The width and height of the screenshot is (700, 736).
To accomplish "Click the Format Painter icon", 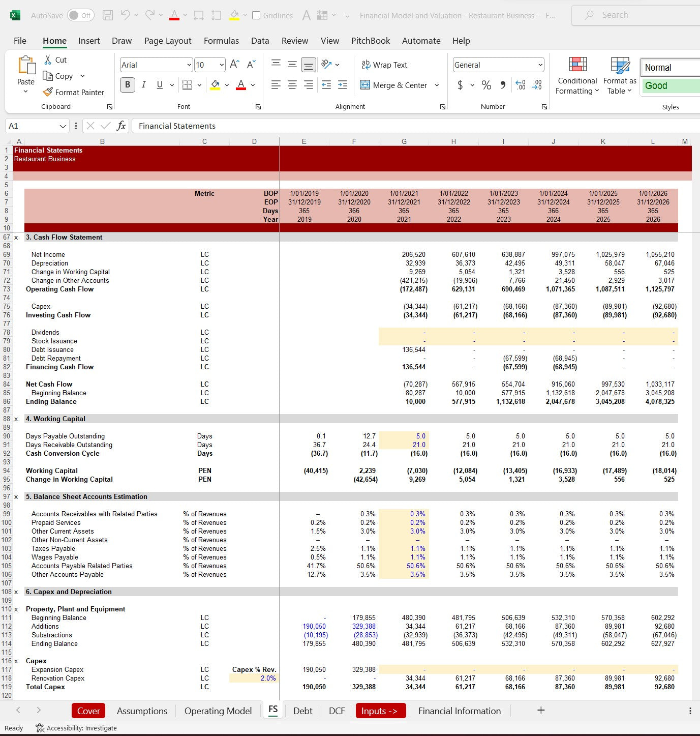I will pos(48,92).
